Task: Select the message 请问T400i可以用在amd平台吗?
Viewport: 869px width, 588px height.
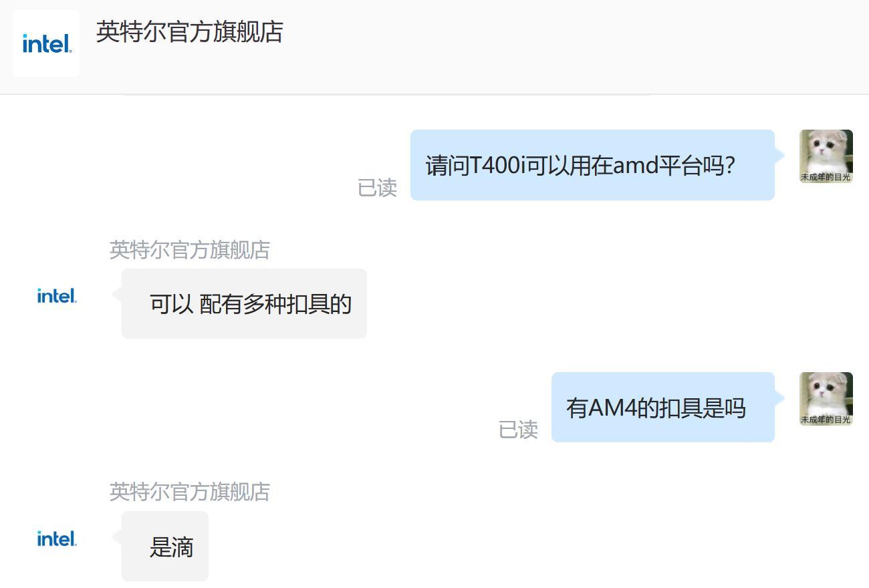Action: pos(592,165)
